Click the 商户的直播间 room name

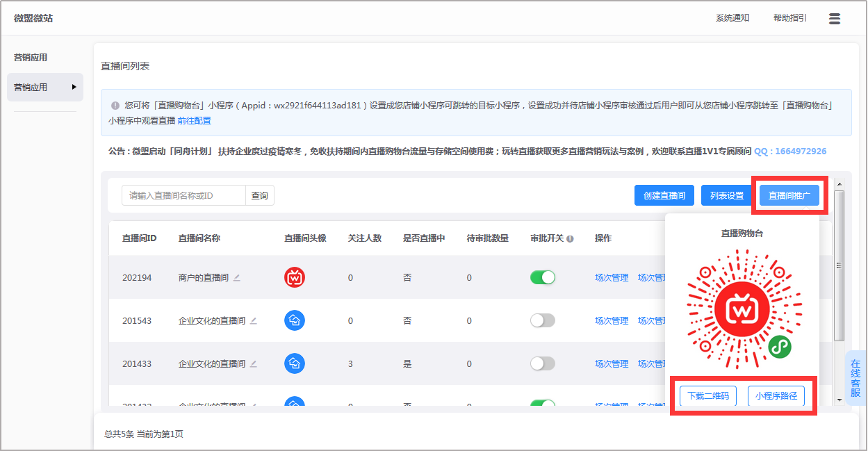[x=204, y=278]
